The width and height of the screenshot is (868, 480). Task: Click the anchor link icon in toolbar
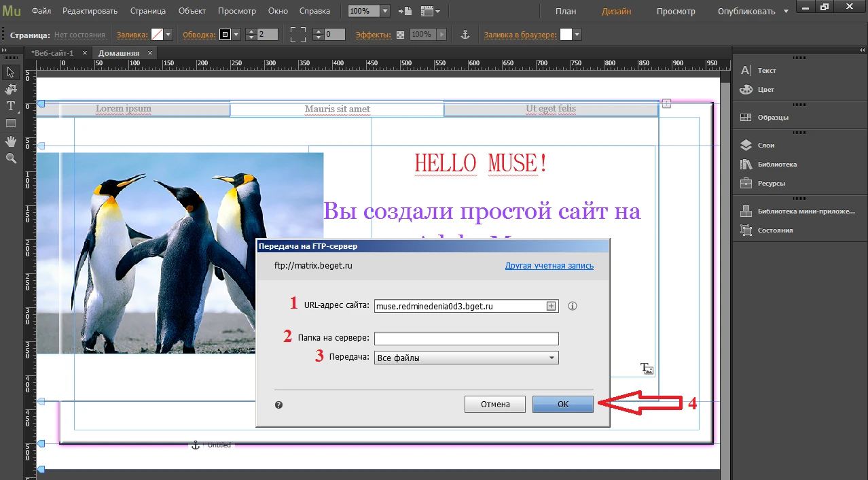(x=465, y=35)
